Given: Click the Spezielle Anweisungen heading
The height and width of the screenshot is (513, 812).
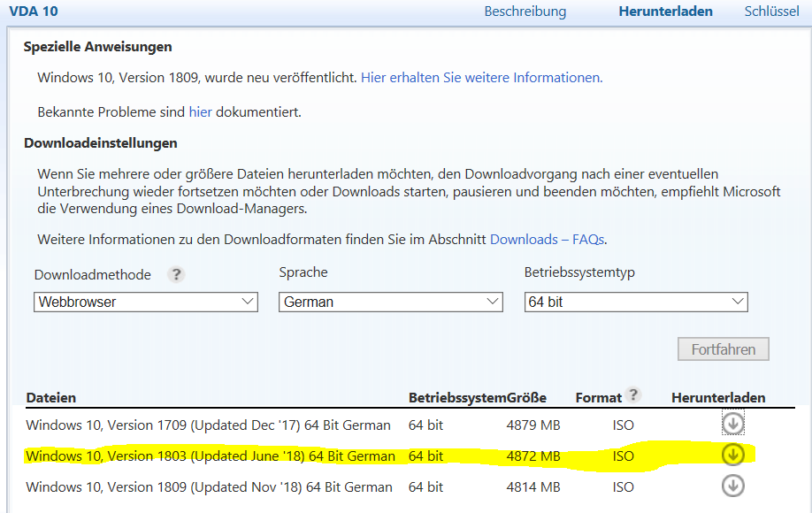Looking at the screenshot, I should tap(98, 47).
